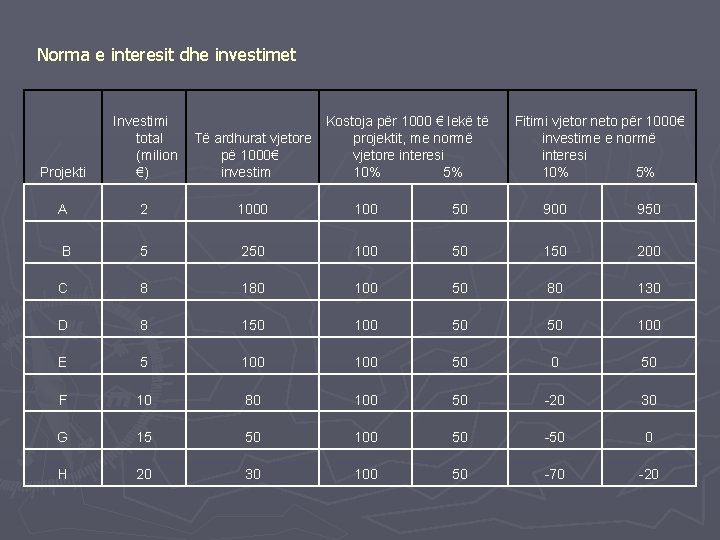Select the 'Investimi total (milion €)' header
The width and height of the screenshot is (720, 540).
(x=144, y=137)
